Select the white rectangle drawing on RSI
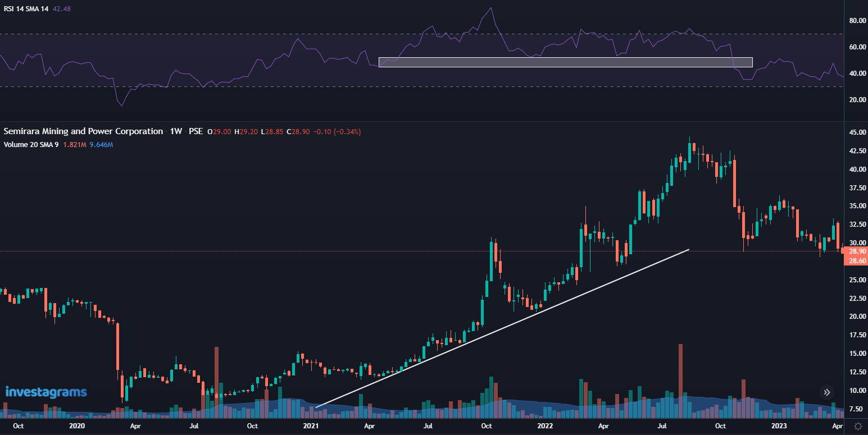Image resolution: width=868 pixels, height=435 pixels. coord(565,62)
